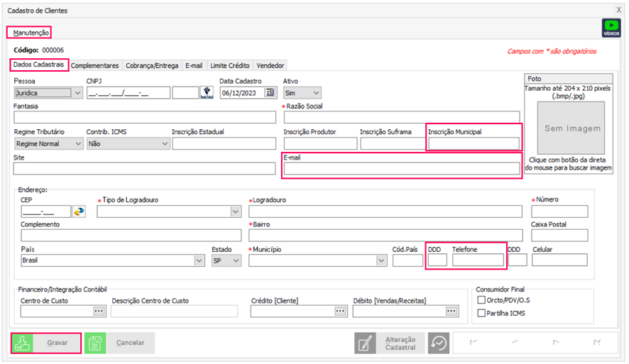
Task: Click the Receita Federal CNPJ lookup icon
Action: [x=207, y=92]
